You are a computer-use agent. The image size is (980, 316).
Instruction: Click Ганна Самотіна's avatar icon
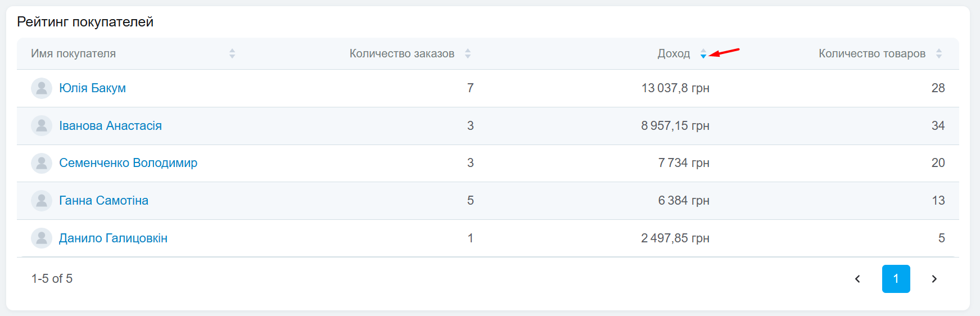[x=42, y=201]
